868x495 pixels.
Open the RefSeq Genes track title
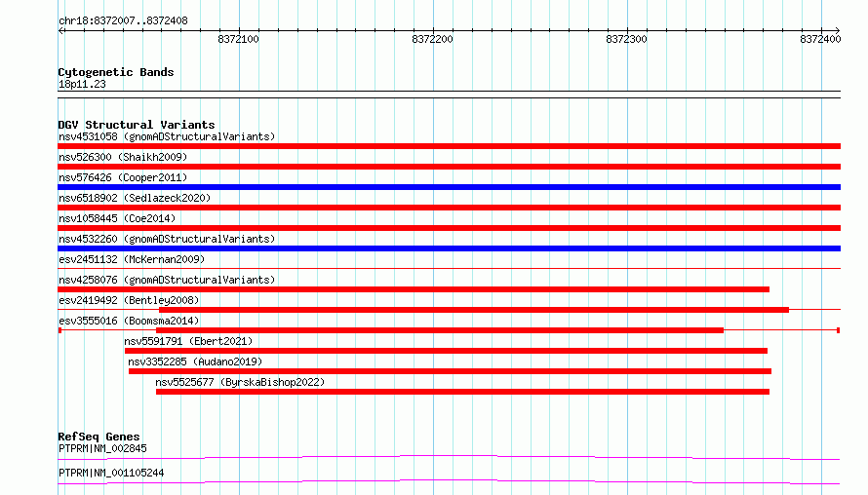click(x=99, y=437)
